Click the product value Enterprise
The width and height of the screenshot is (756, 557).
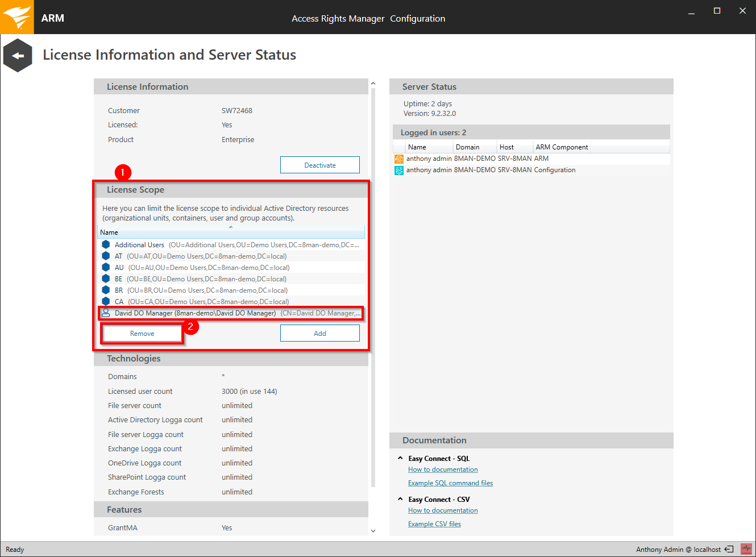click(238, 139)
